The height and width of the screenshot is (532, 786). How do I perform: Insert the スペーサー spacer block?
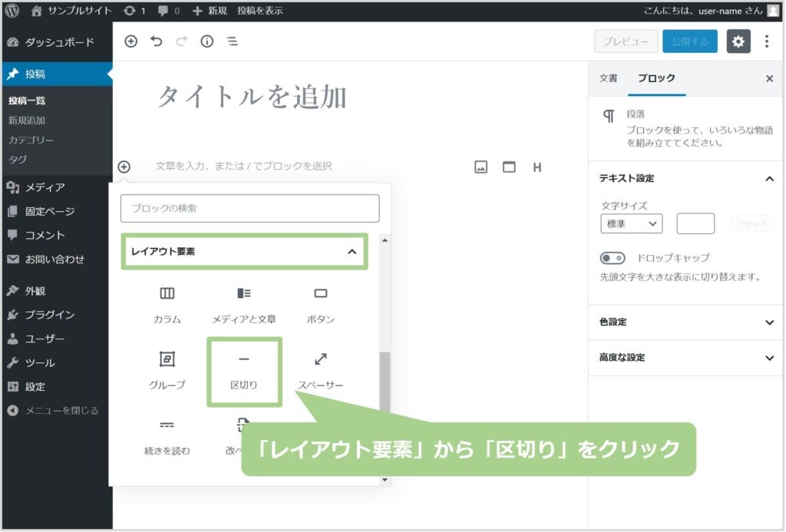coord(320,371)
